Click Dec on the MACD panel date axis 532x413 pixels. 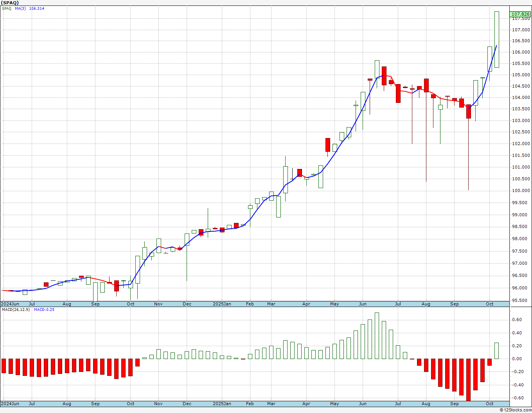coord(187,404)
